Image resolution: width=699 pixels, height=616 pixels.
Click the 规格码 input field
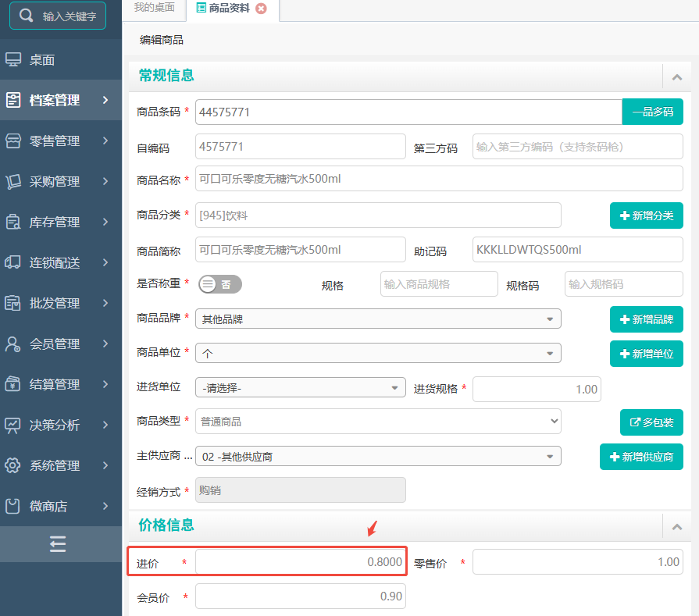click(x=624, y=284)
